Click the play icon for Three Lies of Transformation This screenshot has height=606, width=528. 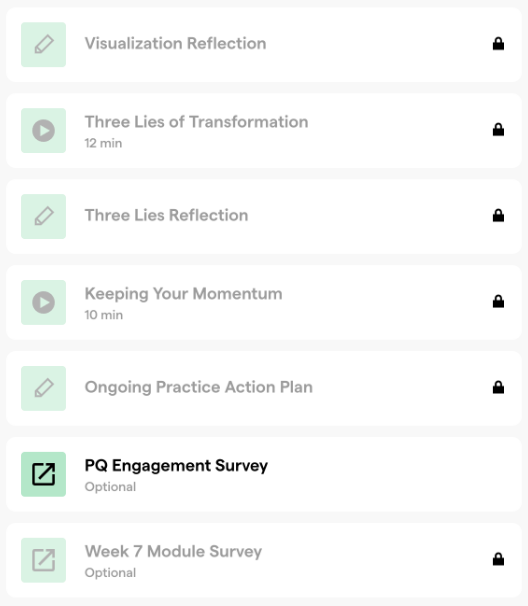click(x=43, y=131)
